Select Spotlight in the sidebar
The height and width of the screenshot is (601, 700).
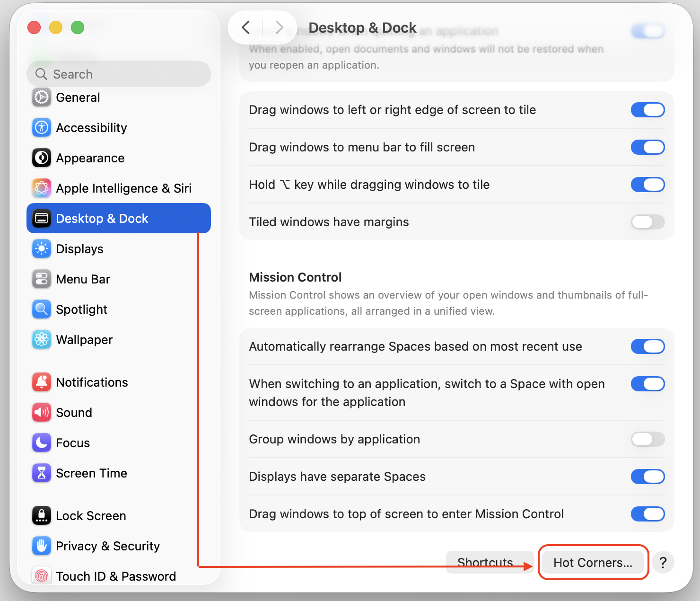[119, 309]
